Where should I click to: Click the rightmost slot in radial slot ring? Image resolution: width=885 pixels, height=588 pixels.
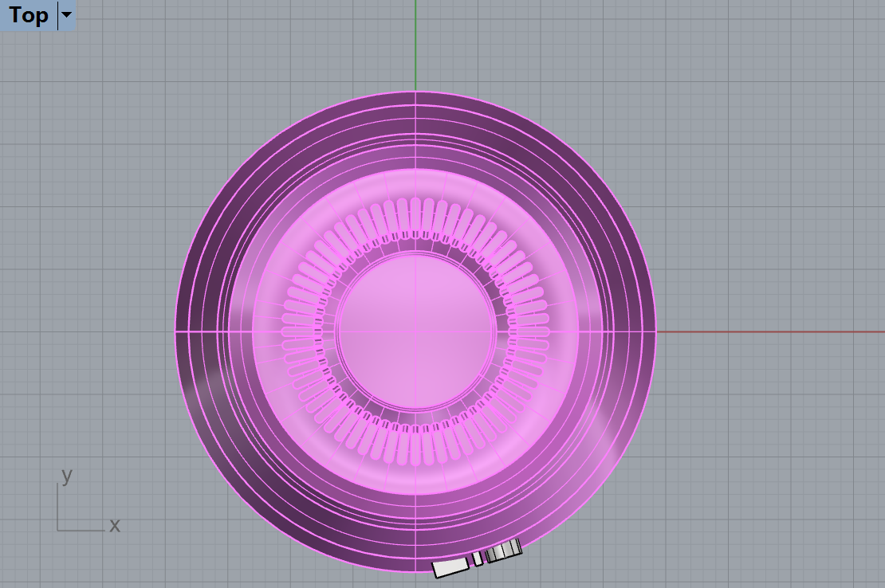point(534,331)
